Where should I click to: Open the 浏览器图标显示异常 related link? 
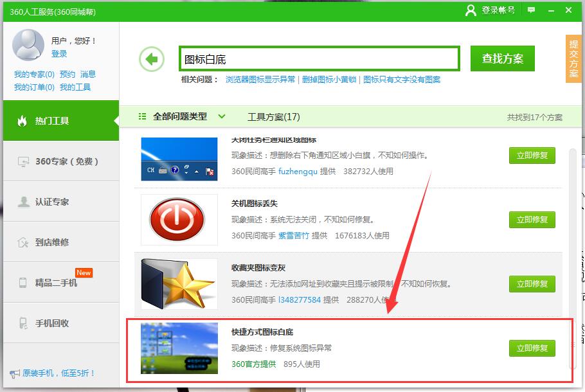tap(260, 80)
